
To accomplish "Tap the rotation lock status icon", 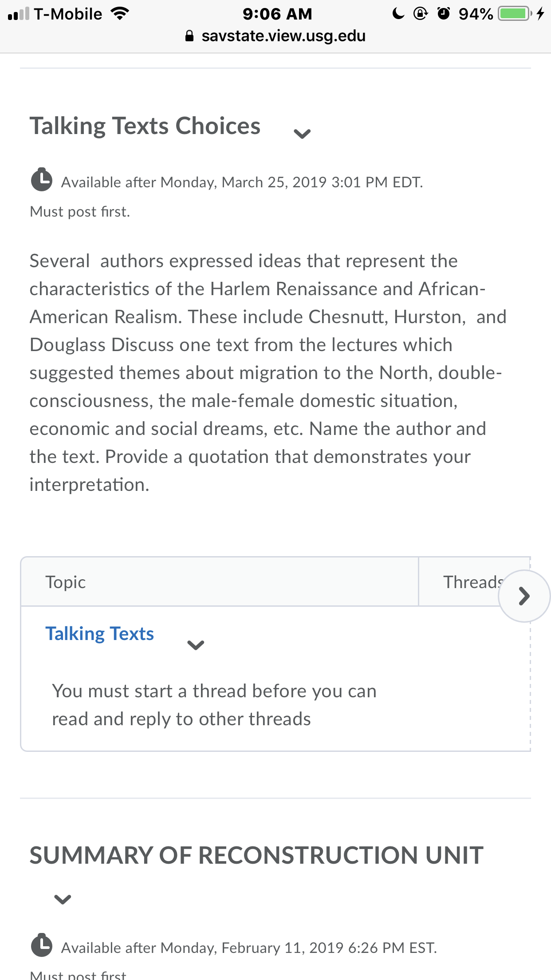I will pyautogui.click(x=420, y=14).
